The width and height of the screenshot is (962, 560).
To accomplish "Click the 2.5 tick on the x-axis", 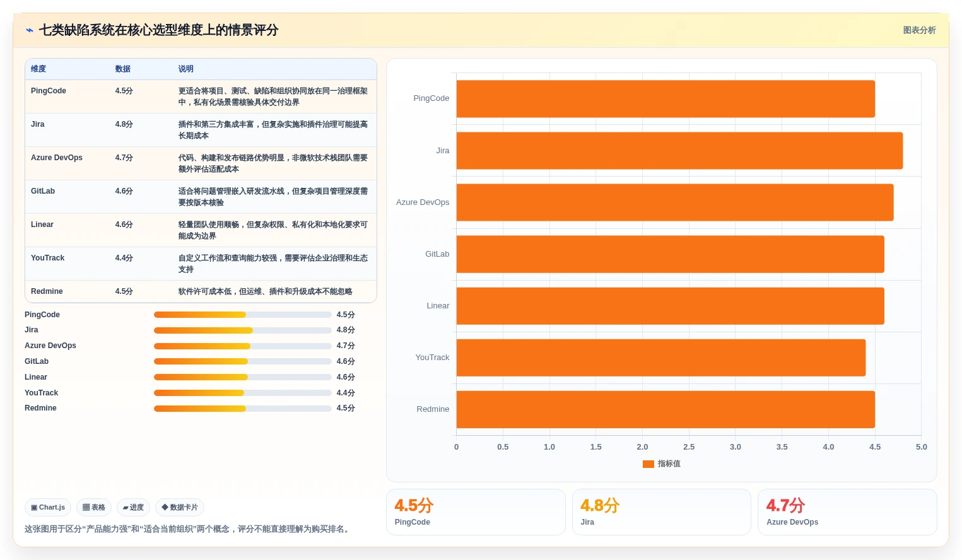I will click(x=689, y=447).
